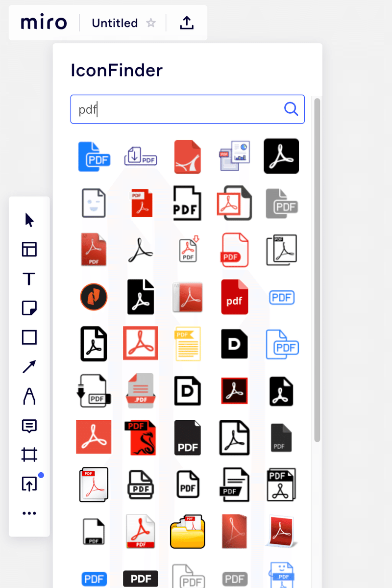Insert the black outlined bold PDF file icon

[187, 203]
